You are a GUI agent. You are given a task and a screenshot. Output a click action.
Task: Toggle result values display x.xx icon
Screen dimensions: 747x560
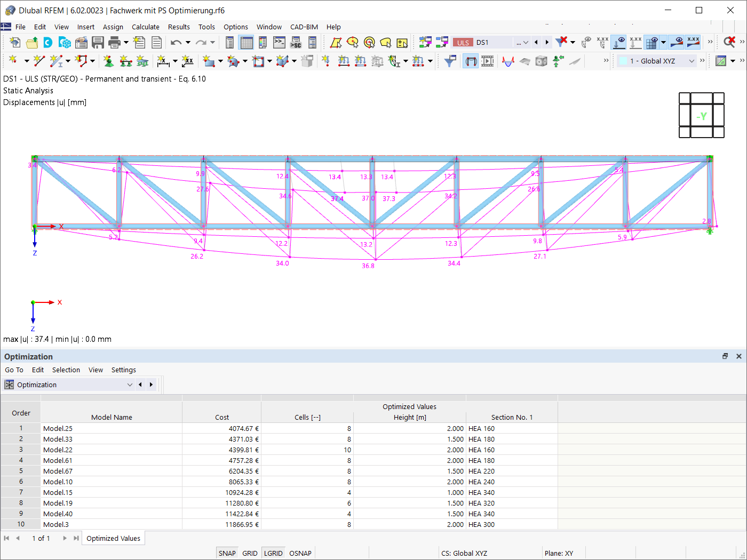(x=602, y=42)
